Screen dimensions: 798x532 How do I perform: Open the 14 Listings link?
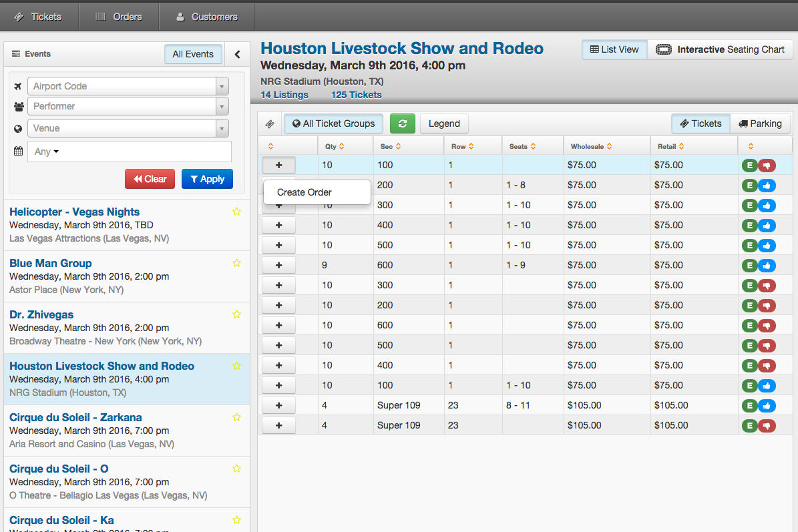pos(284,95)
